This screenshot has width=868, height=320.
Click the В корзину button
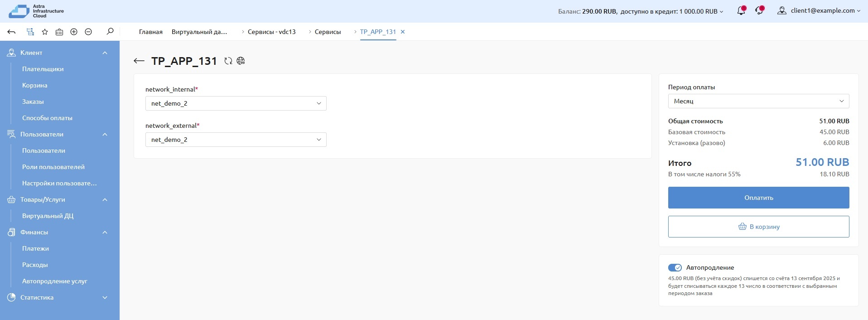(x=758, y=227)
